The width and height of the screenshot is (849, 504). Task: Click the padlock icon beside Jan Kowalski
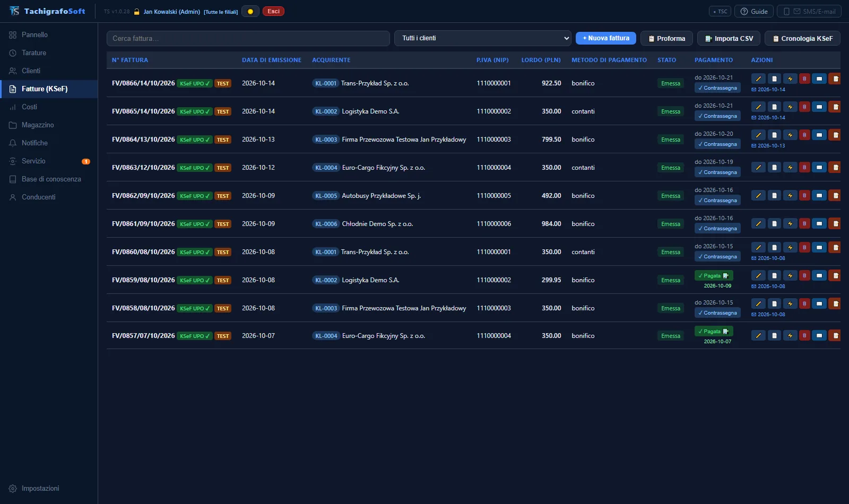pos(136,12)
